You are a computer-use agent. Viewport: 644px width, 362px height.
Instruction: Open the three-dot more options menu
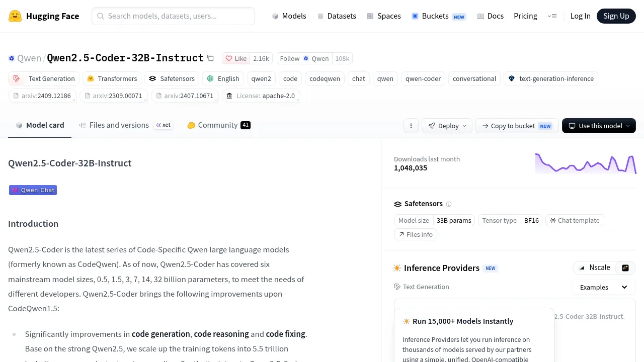[x=411, y=126]
